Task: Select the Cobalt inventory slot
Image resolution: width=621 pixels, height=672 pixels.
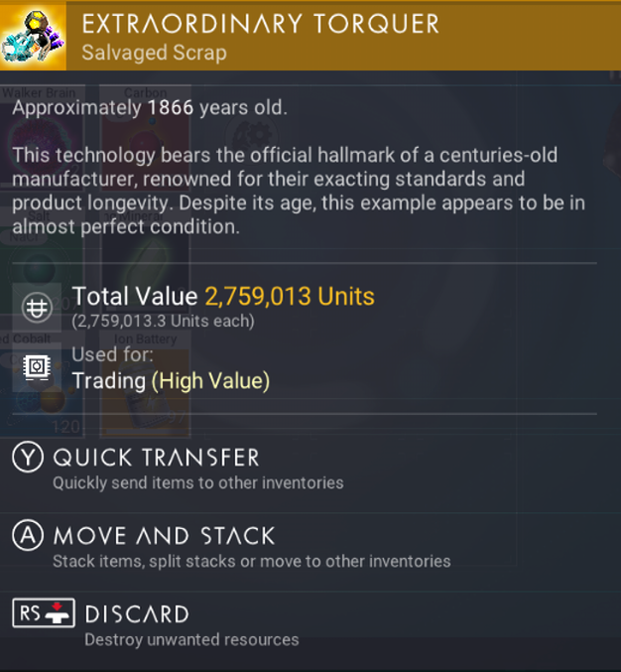Action: (x=42, y=383)
